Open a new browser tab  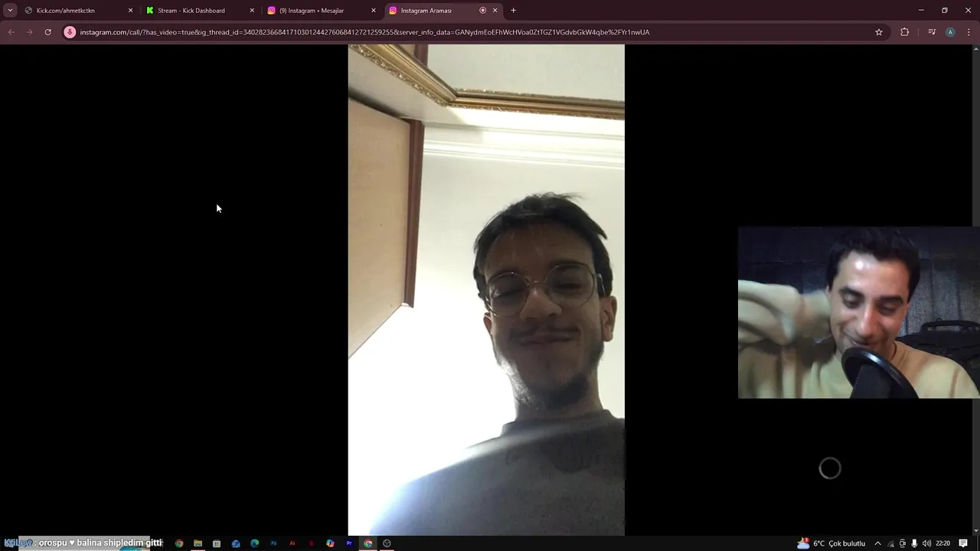pos(513,11)
